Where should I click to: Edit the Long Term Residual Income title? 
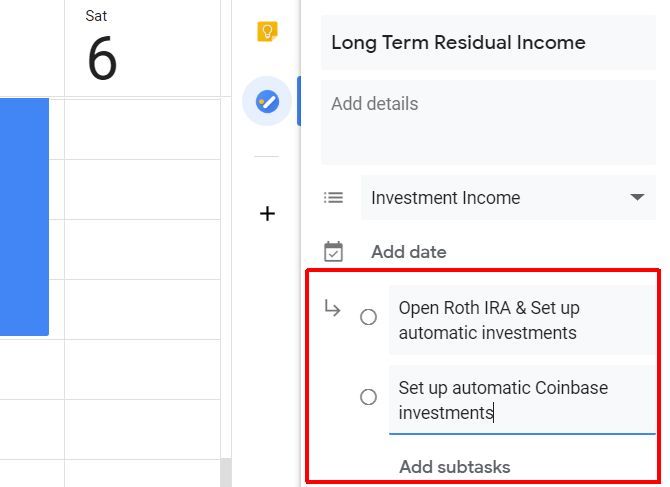coord(488,42)
